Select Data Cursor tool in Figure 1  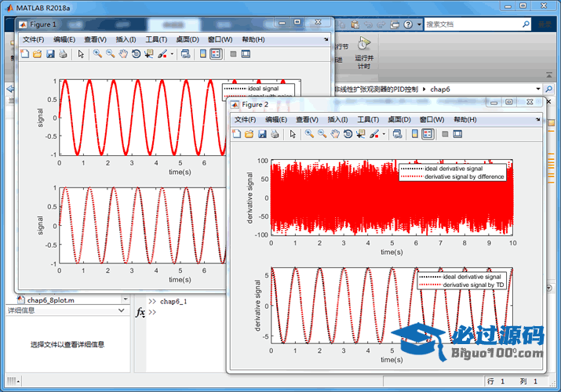coord(149,54)
